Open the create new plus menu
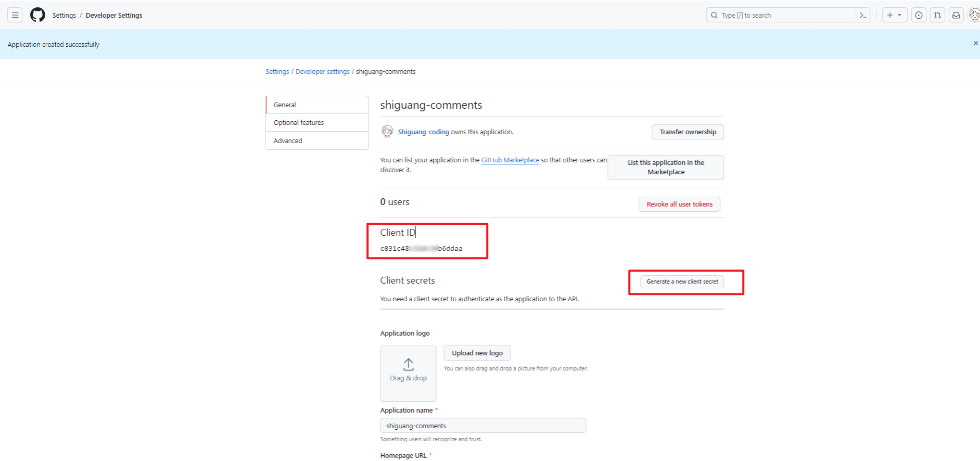This screenshot has width=980, height=461. pyautogui.click(x=895, y=15)
